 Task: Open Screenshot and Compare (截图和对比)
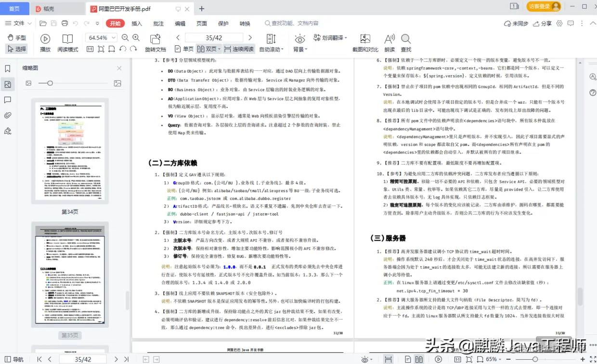pos(365,43)
